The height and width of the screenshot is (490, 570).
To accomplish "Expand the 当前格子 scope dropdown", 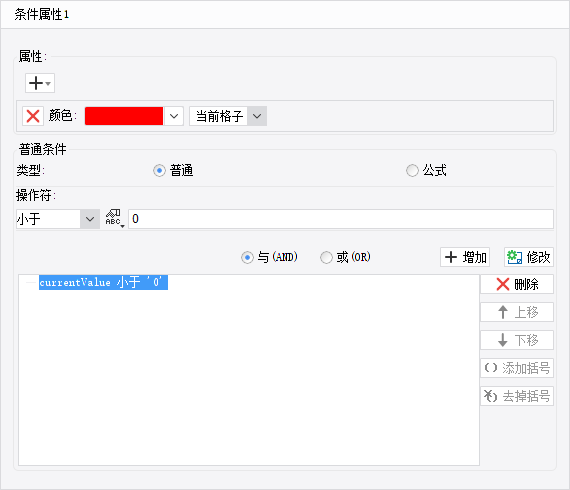I will tap(257, 116).
